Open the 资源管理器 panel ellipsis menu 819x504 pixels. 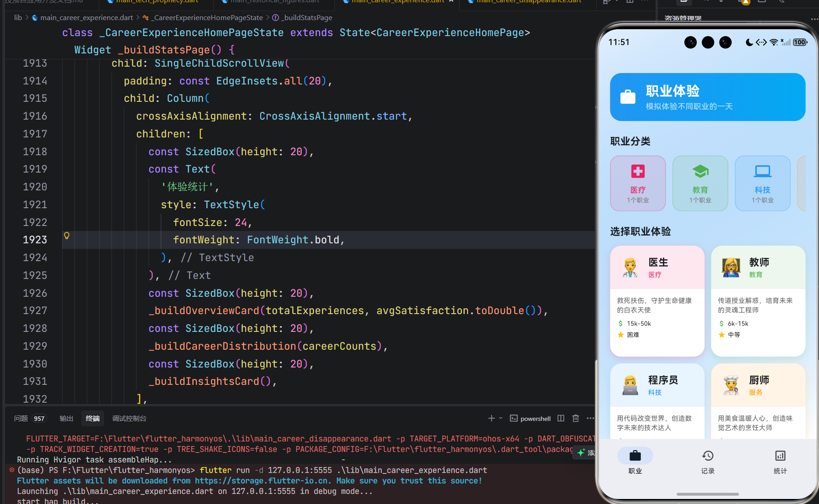[x=814, y=19]
